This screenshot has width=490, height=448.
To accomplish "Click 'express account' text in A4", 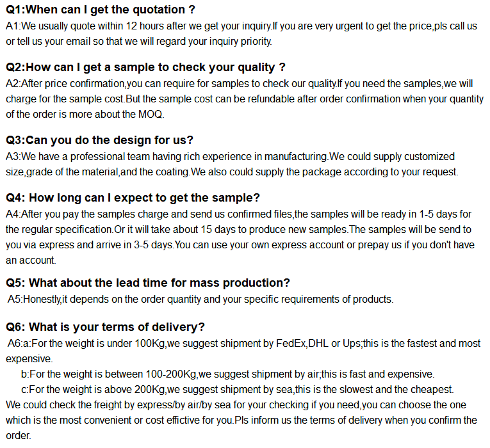I will tap(307, 244).
